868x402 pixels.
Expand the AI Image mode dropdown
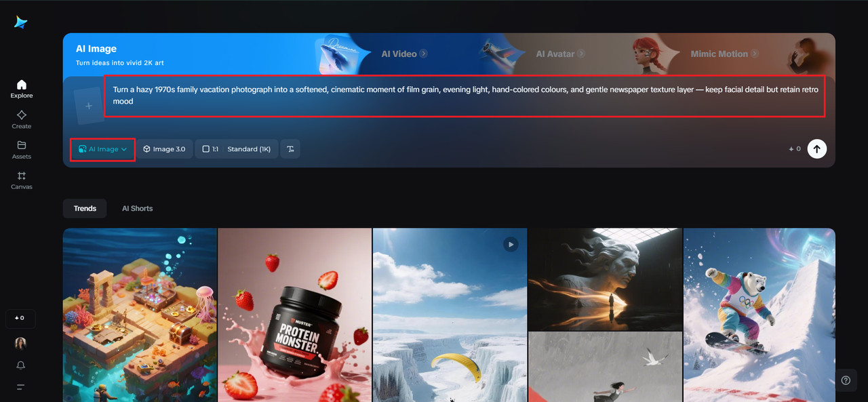coord(102,149)
